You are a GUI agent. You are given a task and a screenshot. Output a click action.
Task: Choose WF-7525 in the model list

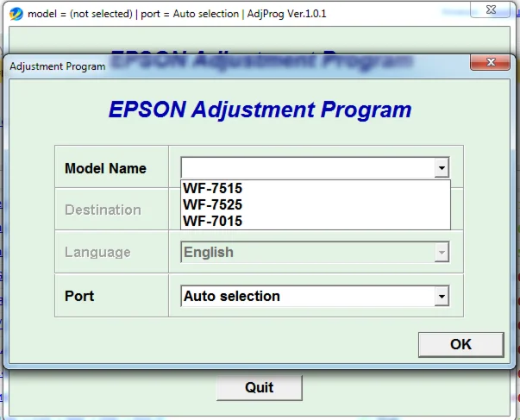click(x=212, y=204)
